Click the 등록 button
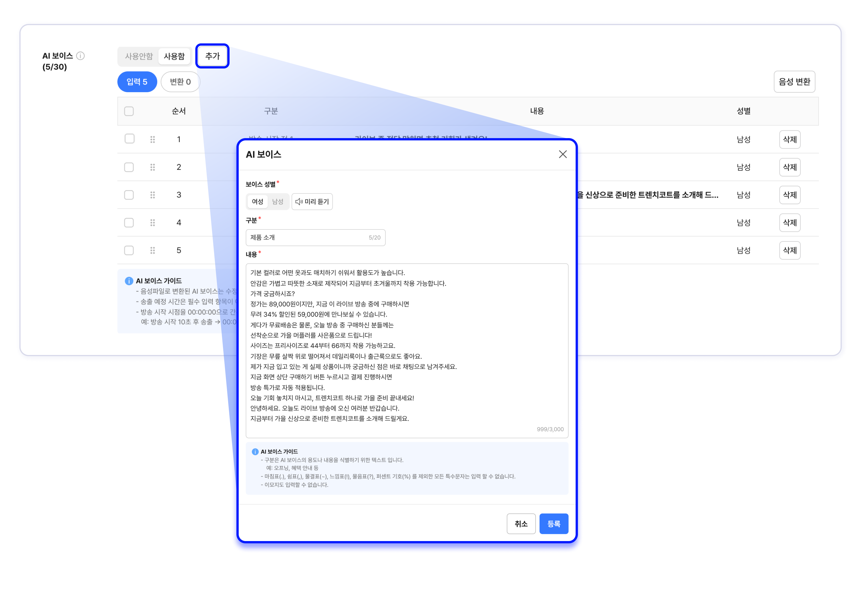868x589 pixels. click(x=554, y=524)
